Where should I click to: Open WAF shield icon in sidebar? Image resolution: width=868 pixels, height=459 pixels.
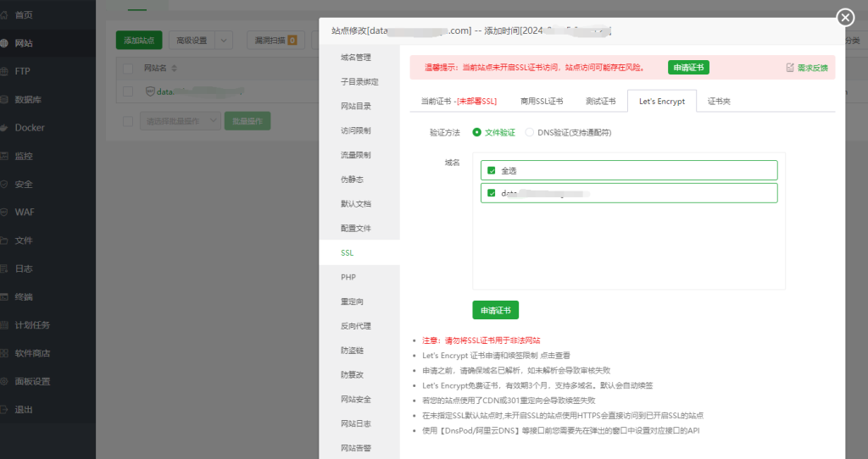[x=6, y=213]
